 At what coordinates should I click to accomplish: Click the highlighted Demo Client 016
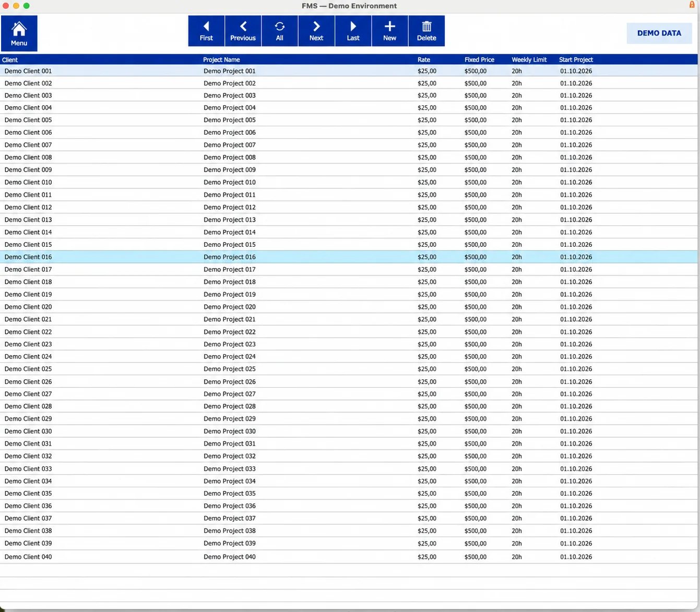click(x=28, y=257)
